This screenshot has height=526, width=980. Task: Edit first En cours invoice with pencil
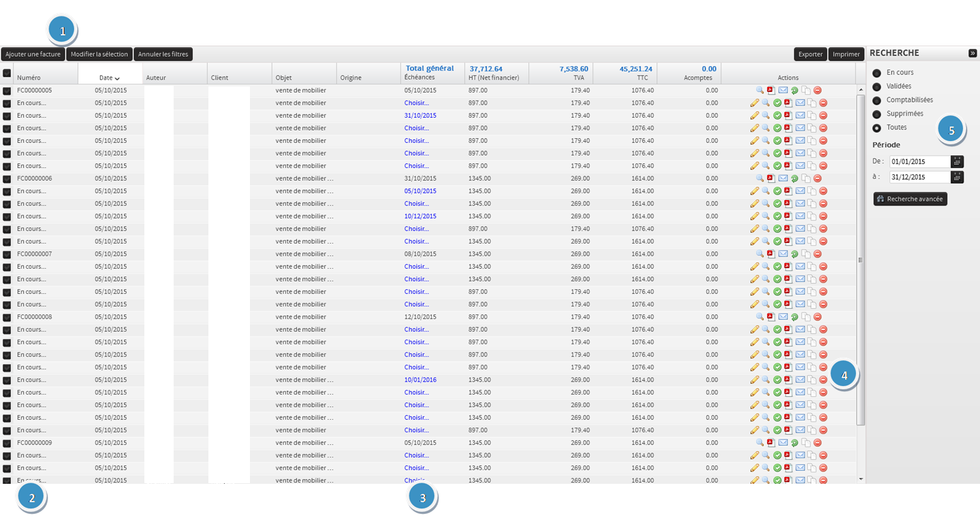click(x=755, y=103)
